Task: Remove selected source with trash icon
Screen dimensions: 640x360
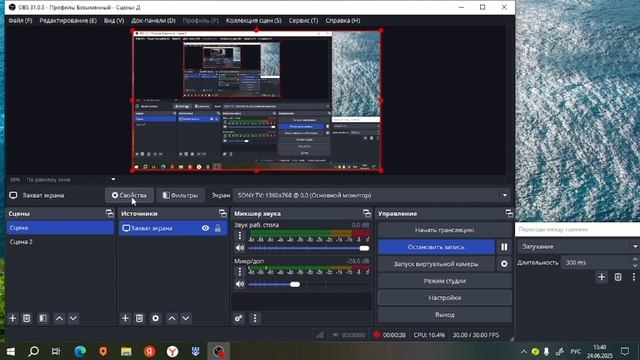Action: point(139,318)
